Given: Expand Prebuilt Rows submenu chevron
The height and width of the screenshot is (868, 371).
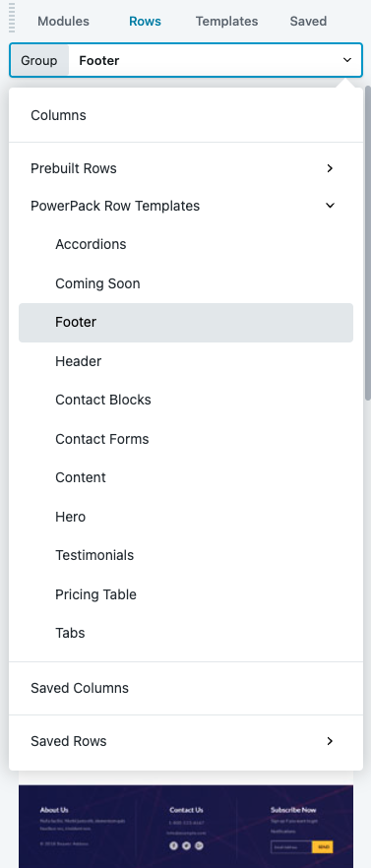Looking at the screenshot, I should [x=330, y=168].
